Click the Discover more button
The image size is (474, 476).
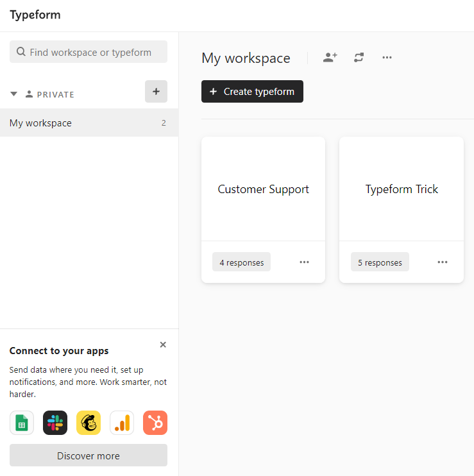click(x=89, y=455)
